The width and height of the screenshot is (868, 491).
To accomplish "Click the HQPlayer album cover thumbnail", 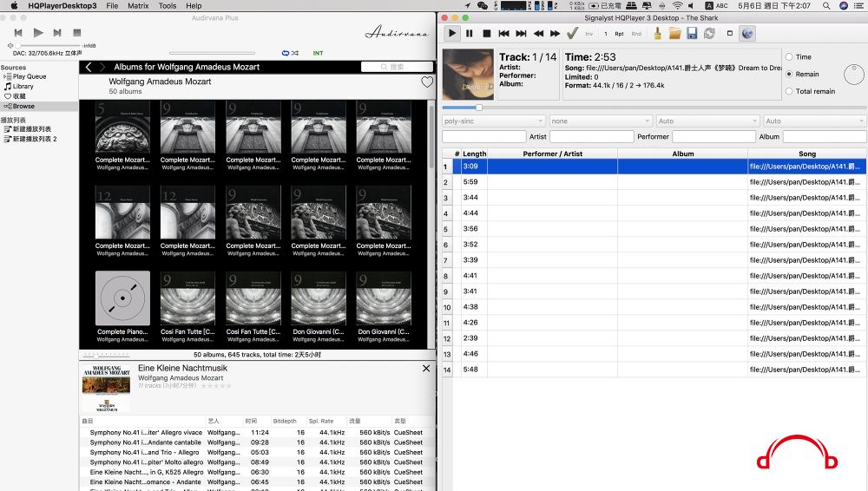I will point(468,75).
